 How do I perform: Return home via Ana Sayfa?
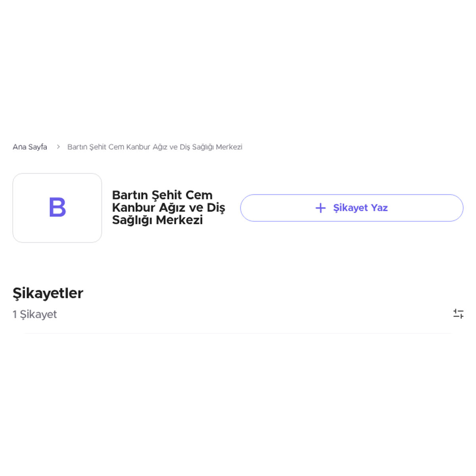pyautogui.click(x=30, y=147)
